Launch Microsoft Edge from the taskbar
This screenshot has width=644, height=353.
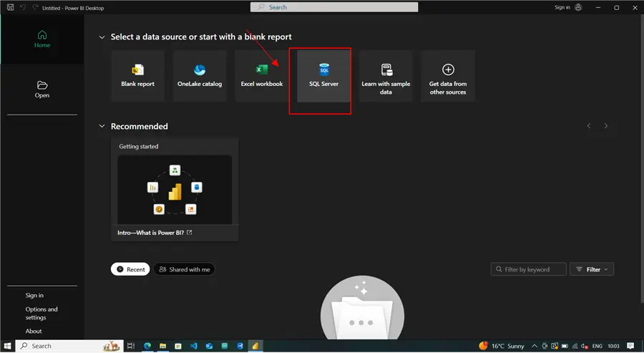[147, 346]
